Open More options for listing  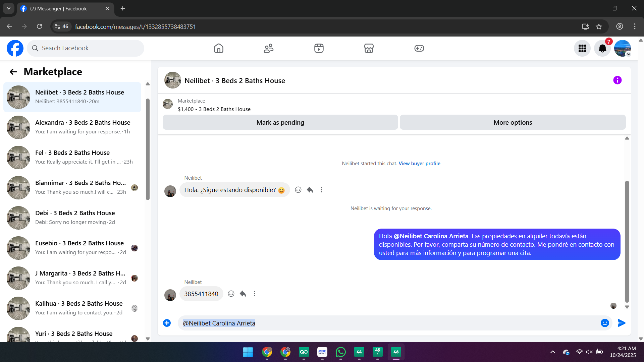513,122
